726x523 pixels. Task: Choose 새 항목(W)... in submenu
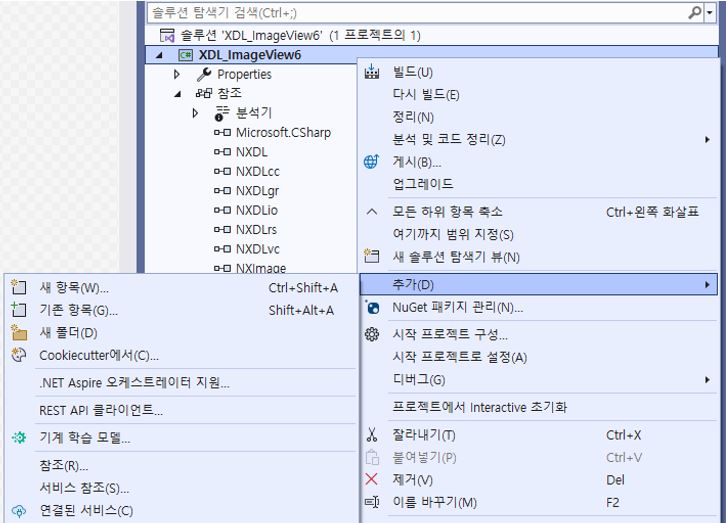point(74,288)
